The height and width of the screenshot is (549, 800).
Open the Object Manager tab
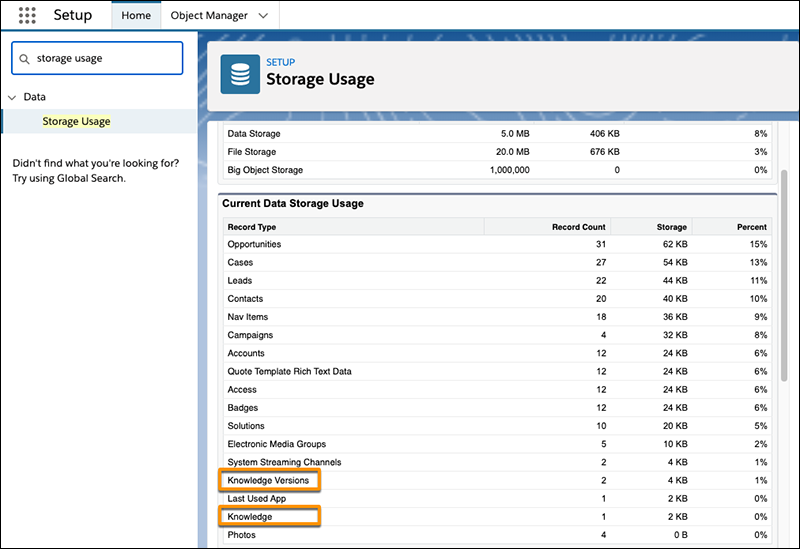point(209,15)
